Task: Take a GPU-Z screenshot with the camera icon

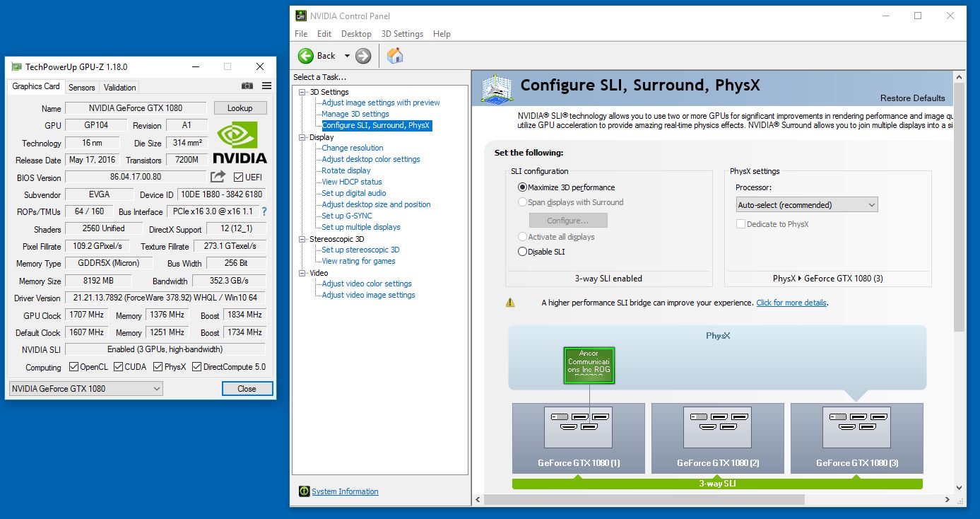Action: click(247, 86)
